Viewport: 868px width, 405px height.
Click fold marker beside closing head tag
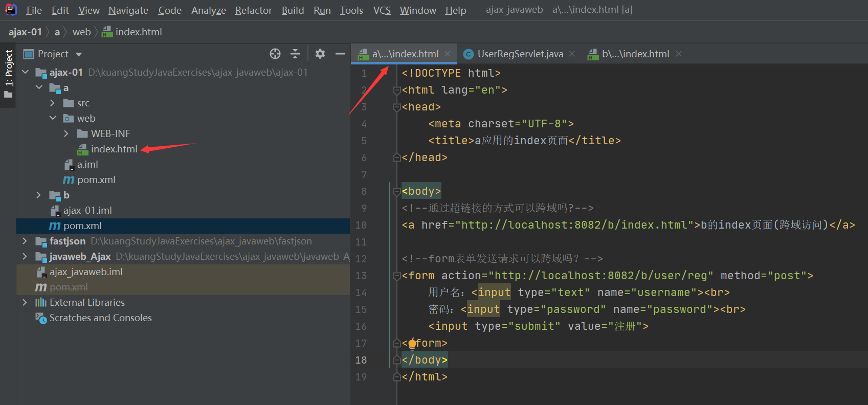396,157
